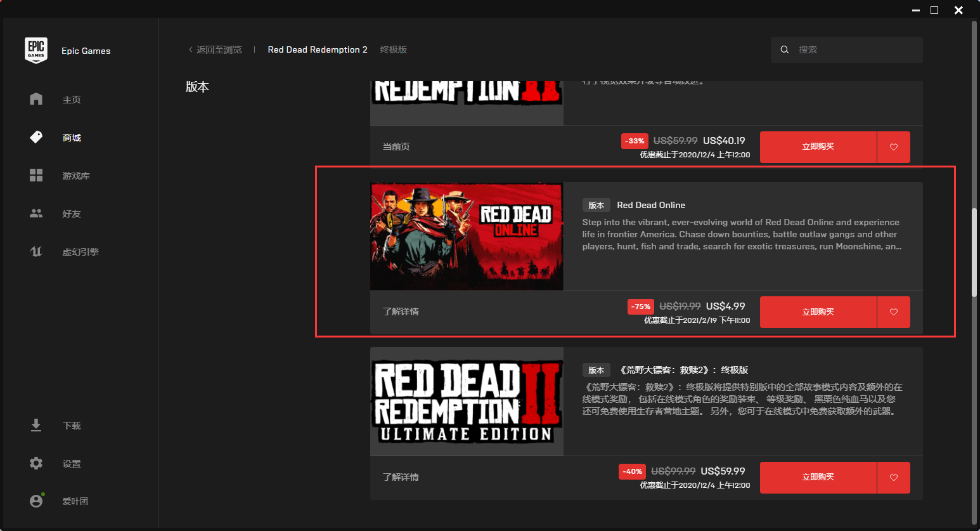
Task: Click 立即购买 for the Ultimate Edition
Action: tap(818, 478)
